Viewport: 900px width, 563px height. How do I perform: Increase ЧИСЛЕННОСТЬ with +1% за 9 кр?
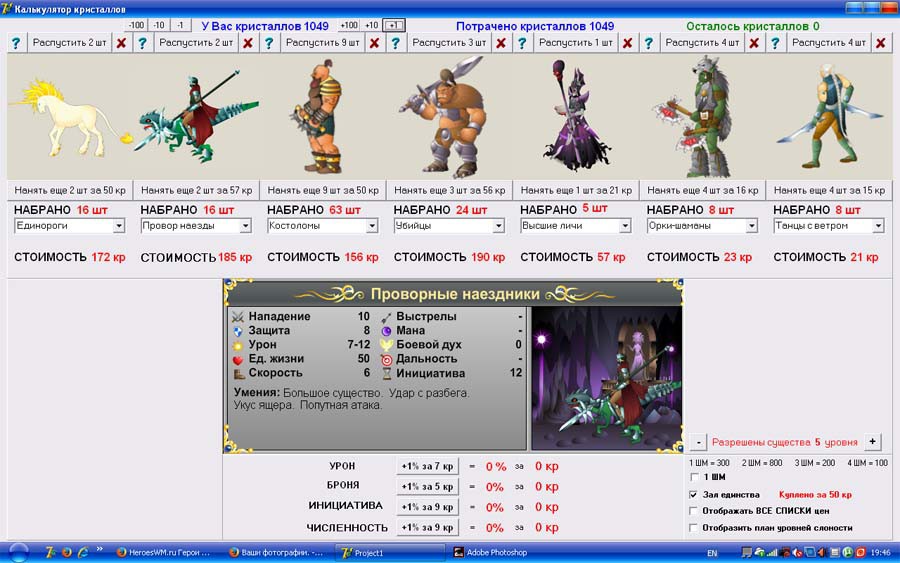pos(428,527)
